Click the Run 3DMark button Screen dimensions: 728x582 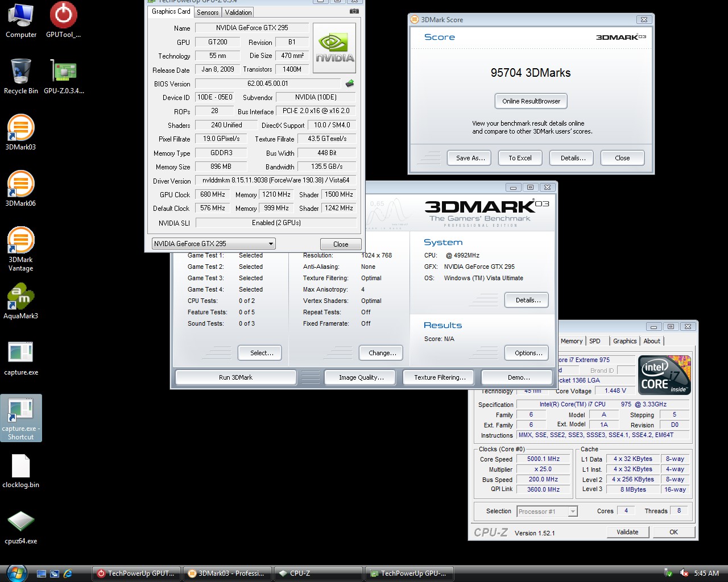(x=235, y=377)
